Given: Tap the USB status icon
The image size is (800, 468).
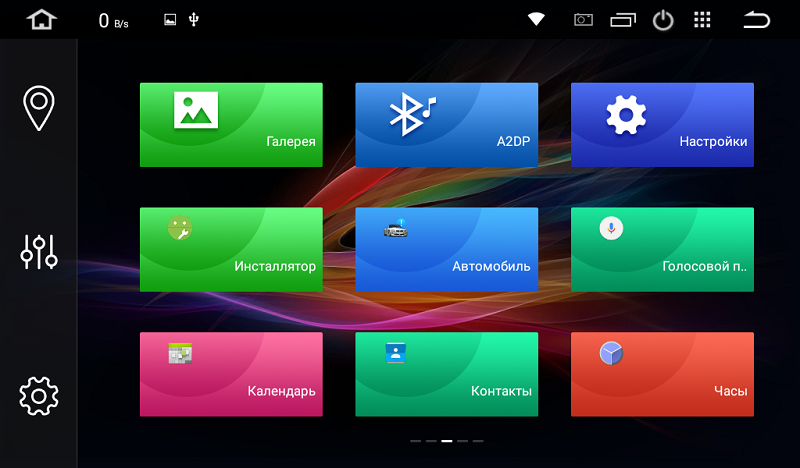Looking at the screenshot, I should tap(193, 20).
